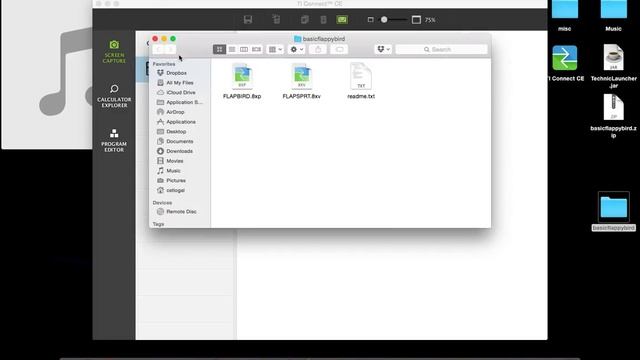Screen dimensions: 640x360
Task: Click the Finder Search field
Action: click(441, 49)
